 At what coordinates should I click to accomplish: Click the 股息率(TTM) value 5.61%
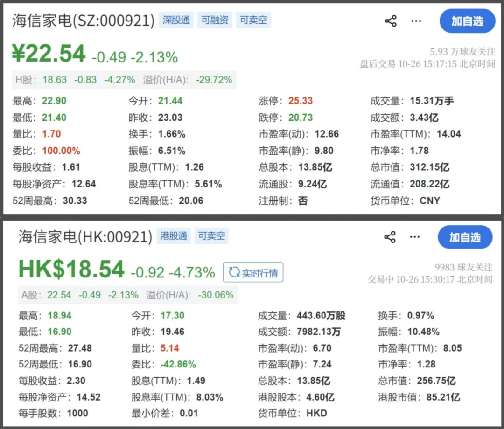pyautogui.click(x=208, y=184)
